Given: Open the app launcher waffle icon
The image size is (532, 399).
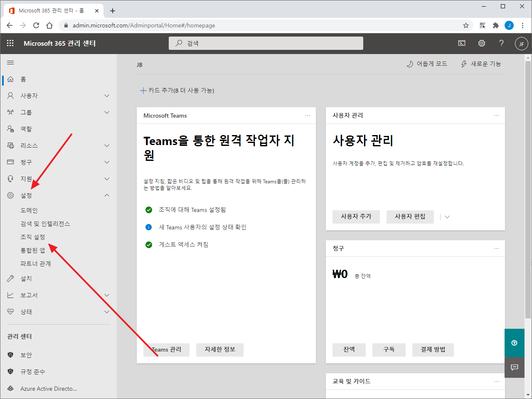Looking at the screenshot, I should (10, 43).
